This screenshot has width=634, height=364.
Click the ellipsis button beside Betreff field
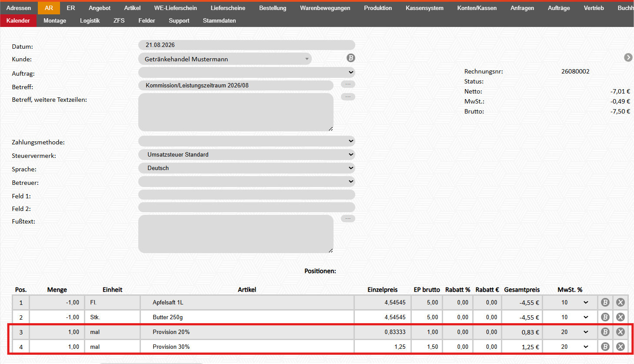tap(348, 84)
